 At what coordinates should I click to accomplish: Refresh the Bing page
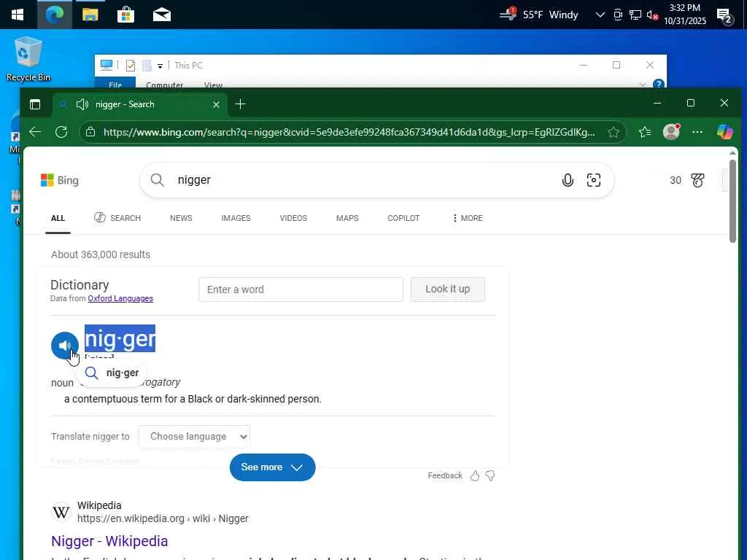(61, 132)
